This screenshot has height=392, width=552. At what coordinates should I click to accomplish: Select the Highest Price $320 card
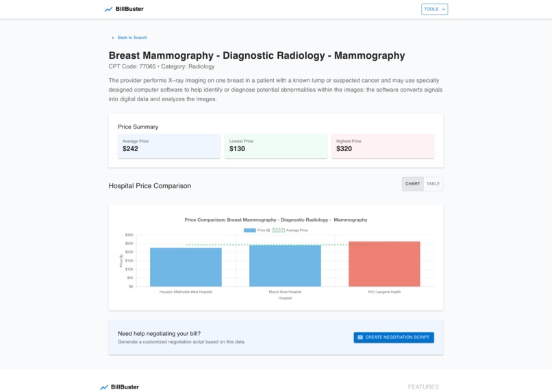[x=383, y=146]
